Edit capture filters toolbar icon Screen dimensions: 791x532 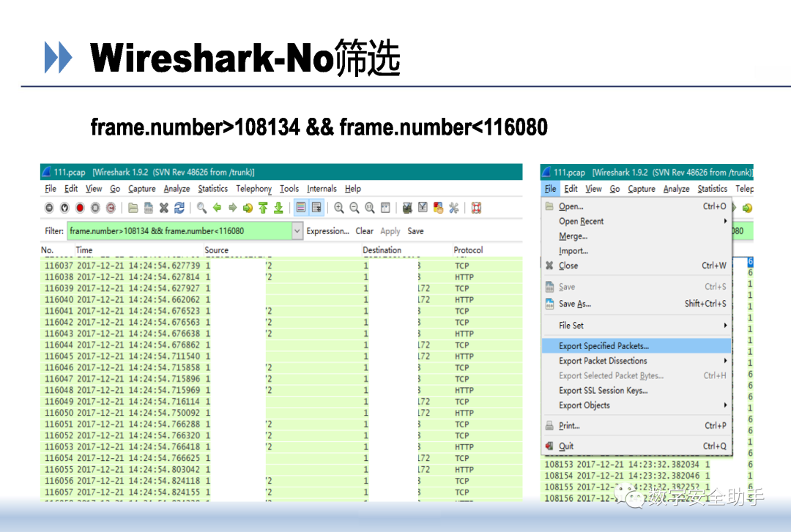(408, 208)
